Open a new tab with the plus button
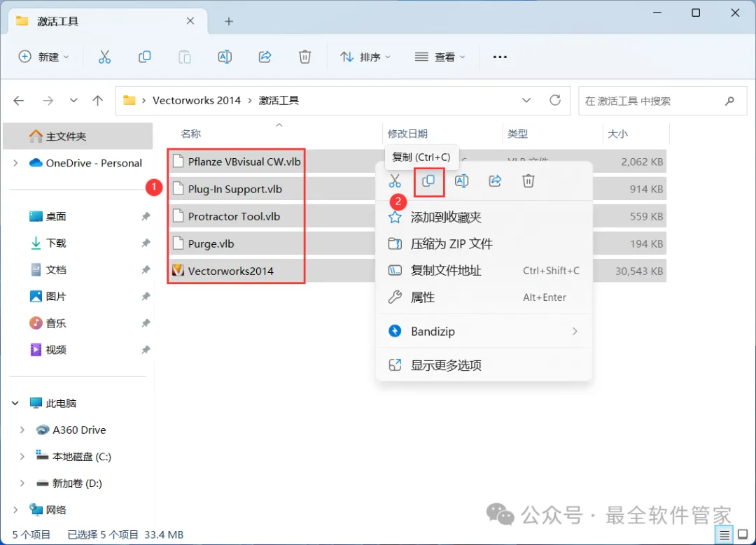756x545 pixels. coord(229,21)
